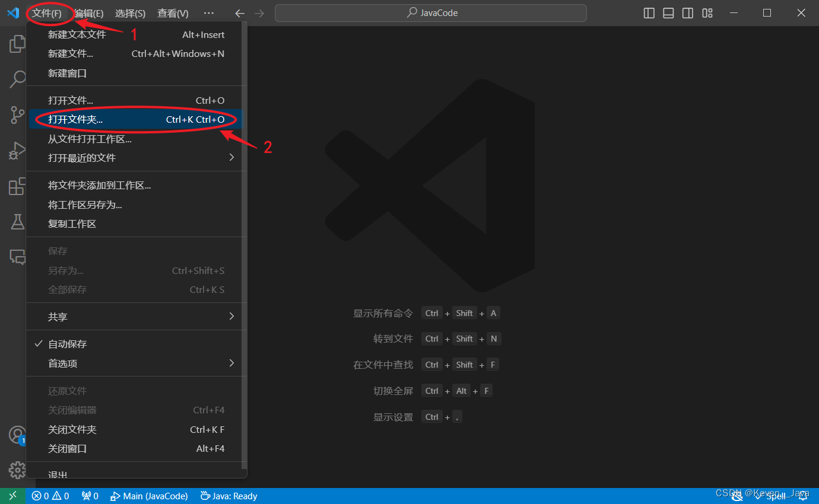Open the 文件(F) menu
819x504 pixels.
(47, 13)
